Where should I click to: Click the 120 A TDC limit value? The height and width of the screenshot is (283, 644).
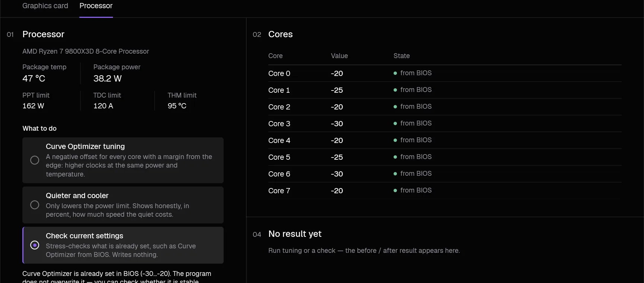103,106
